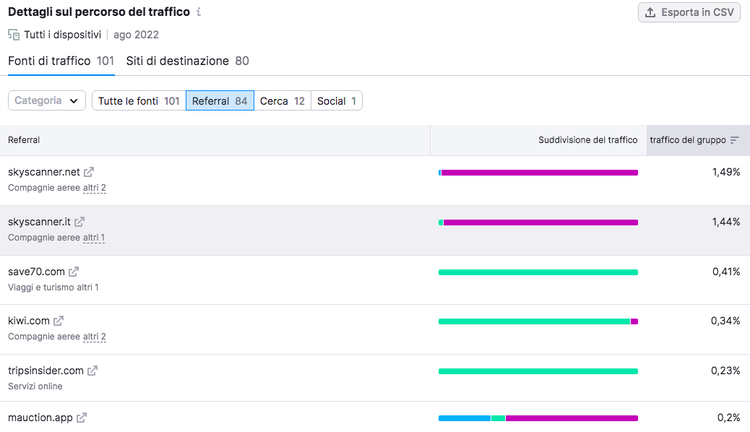
Task: Click the kiwi.com traffic split bar
Action: tap(538, 321)
